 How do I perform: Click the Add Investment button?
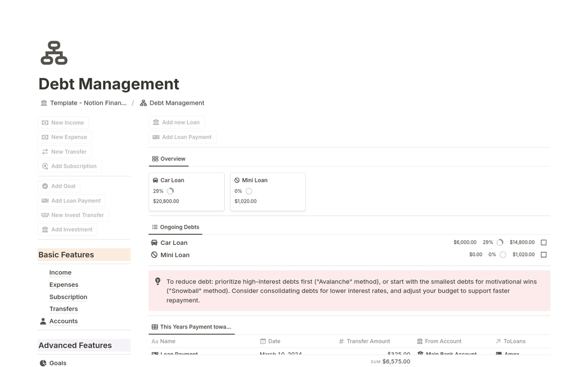[x=67, y=230]
